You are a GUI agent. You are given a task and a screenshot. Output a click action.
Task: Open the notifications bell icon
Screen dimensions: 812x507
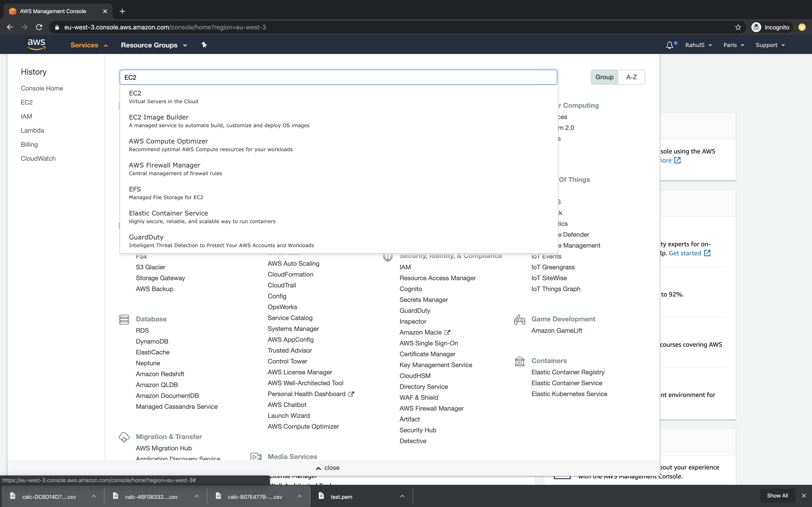pos(669,45)
